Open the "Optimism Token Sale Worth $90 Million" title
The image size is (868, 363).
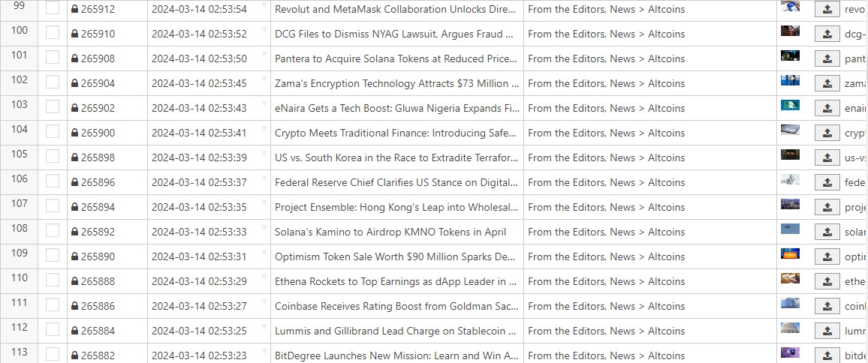395,256
